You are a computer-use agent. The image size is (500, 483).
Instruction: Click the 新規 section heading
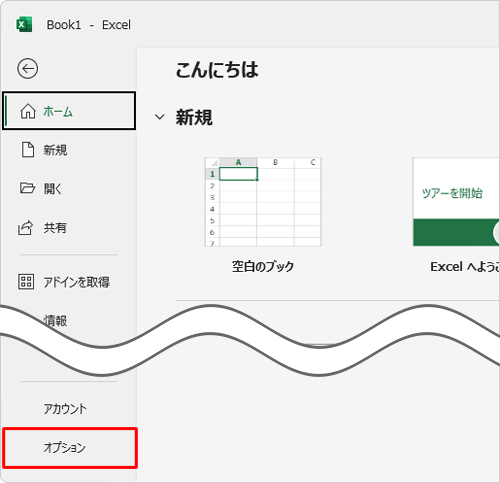click(x=194, y=117)
